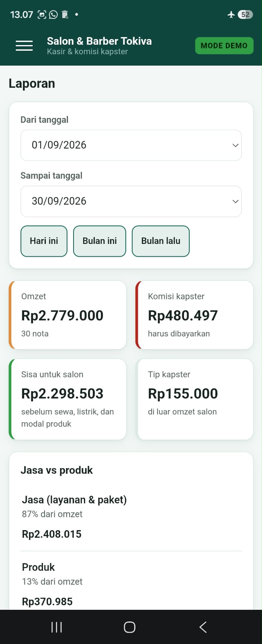Open the hamburger navigation menu
Image resolution: width=262 pixels, height=644 pixels.
click(x=24, y=46)
